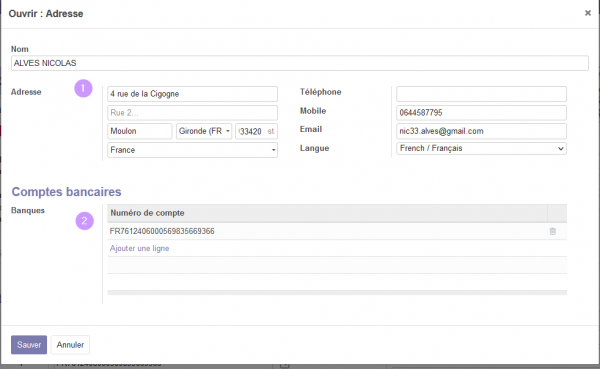
Task: Click the purple step 2 marker
Action: pos(84,221)
